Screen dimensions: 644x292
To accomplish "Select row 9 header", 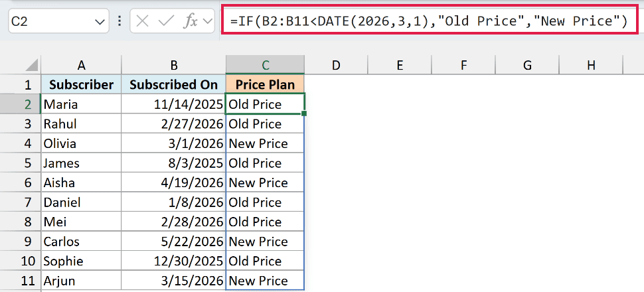I will coord(21,241).
